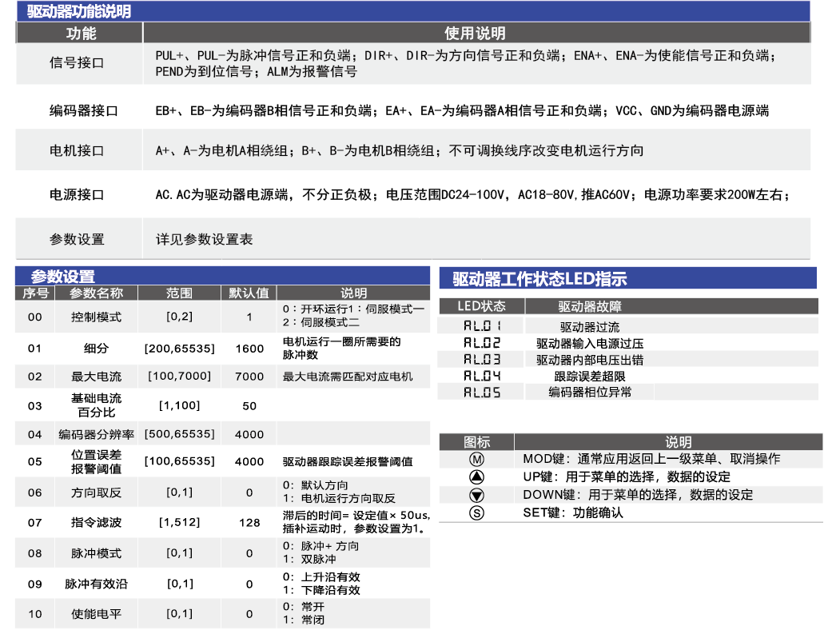Click the 默认值 column header
The image size is (840, 630).
point(249,293)
